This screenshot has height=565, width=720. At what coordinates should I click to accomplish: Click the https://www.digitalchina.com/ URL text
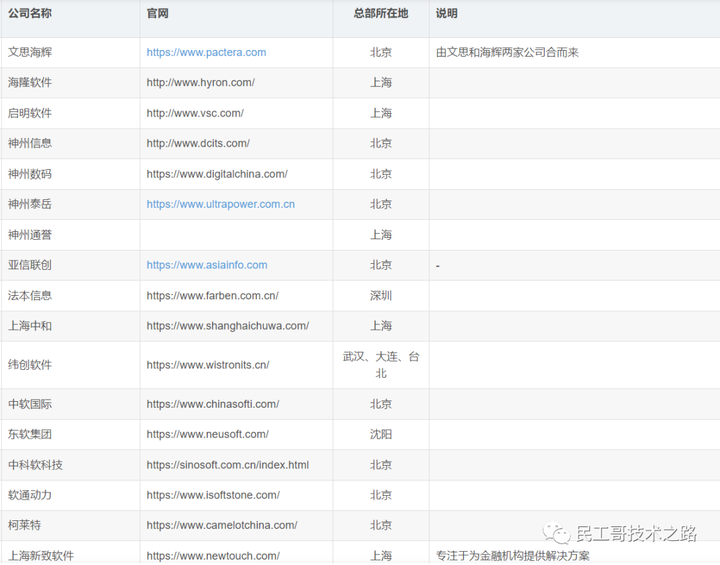(217, 174)
